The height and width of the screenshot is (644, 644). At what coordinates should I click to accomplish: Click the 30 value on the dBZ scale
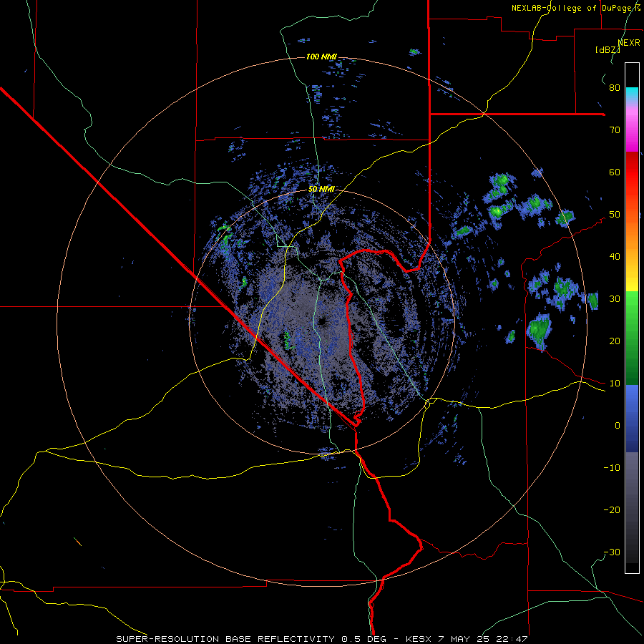coord(615,299)
